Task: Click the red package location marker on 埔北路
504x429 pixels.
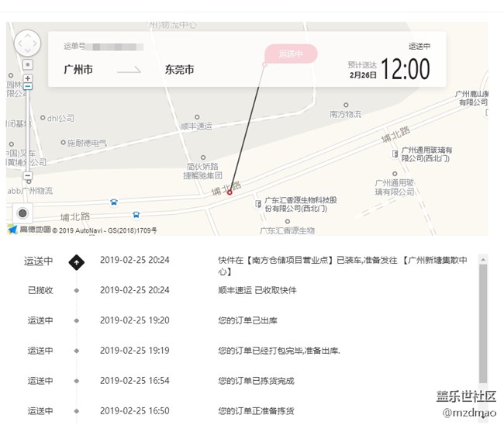Action: point(230,192)
